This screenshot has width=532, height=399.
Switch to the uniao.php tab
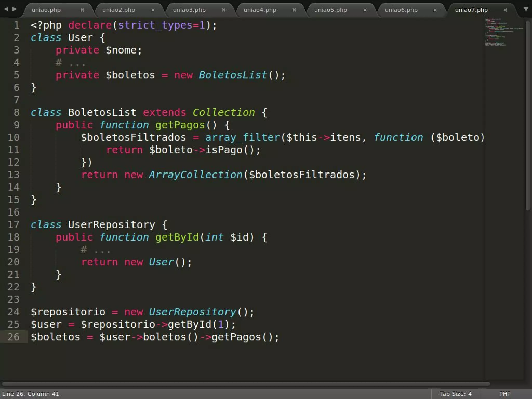point(46,10)
